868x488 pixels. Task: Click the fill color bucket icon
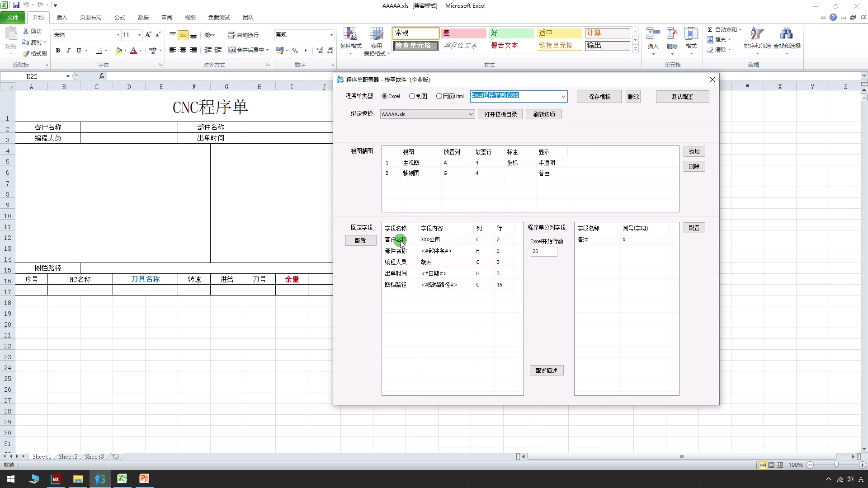tap(118, 51)
